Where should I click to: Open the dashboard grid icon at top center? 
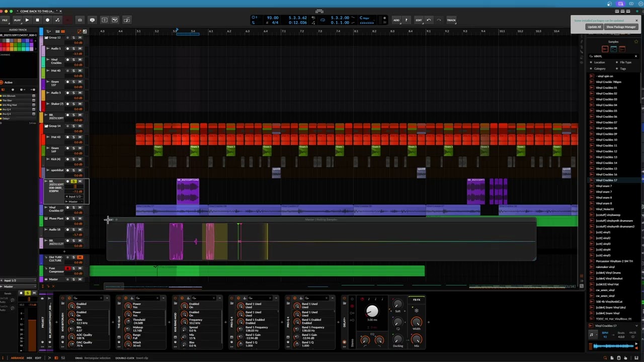319,11
